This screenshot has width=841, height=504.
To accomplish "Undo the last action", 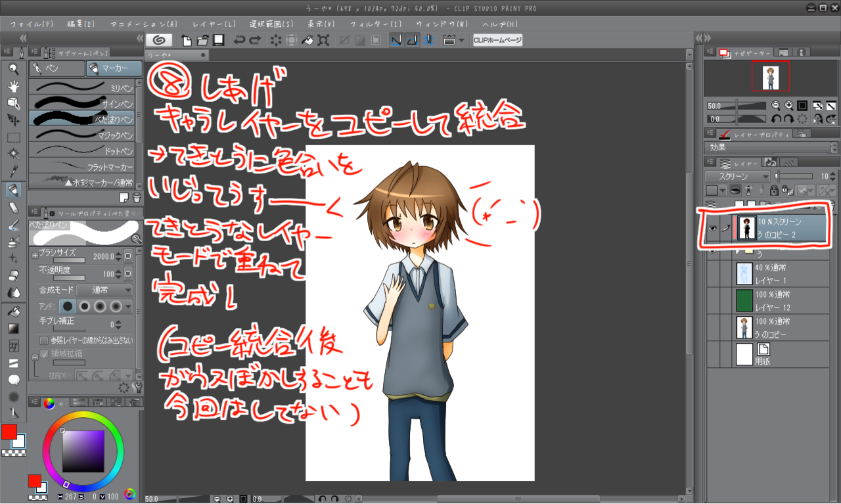I will point(240,40).
